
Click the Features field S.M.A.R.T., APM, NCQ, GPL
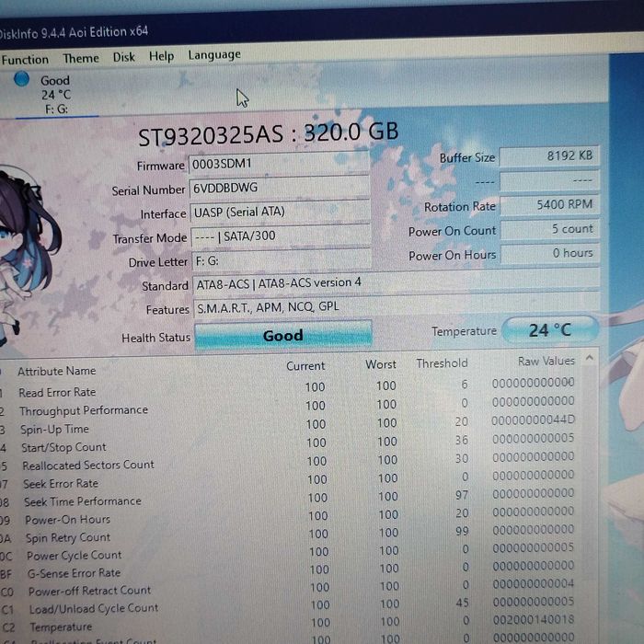(x=397, y=306)
